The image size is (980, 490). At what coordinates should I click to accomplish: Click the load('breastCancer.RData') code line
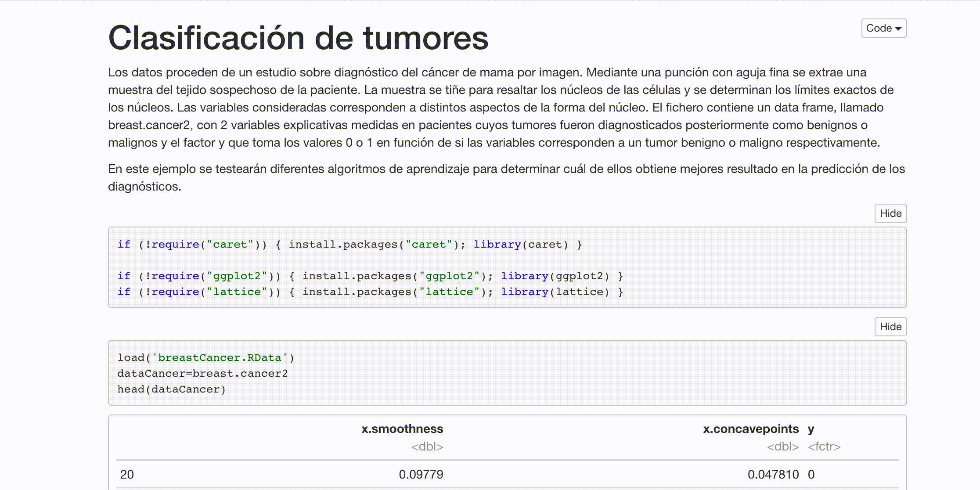205,358
